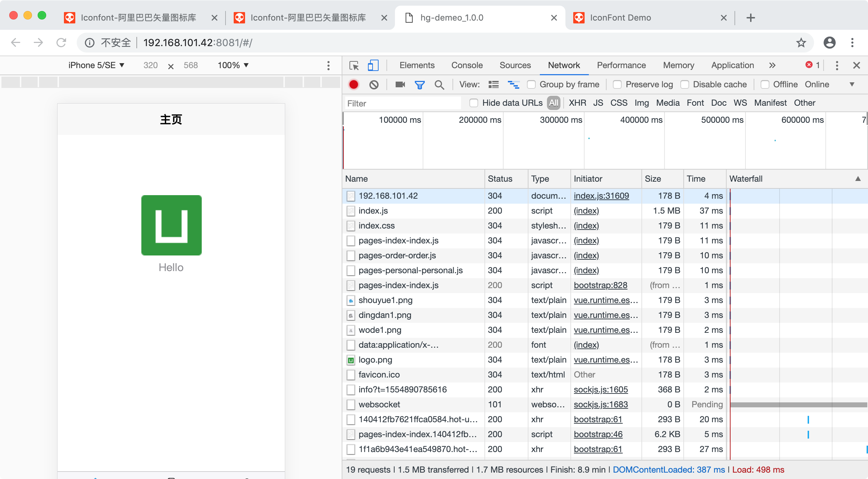Toggle the network filter funnel icon

click(x=419, y=84)
